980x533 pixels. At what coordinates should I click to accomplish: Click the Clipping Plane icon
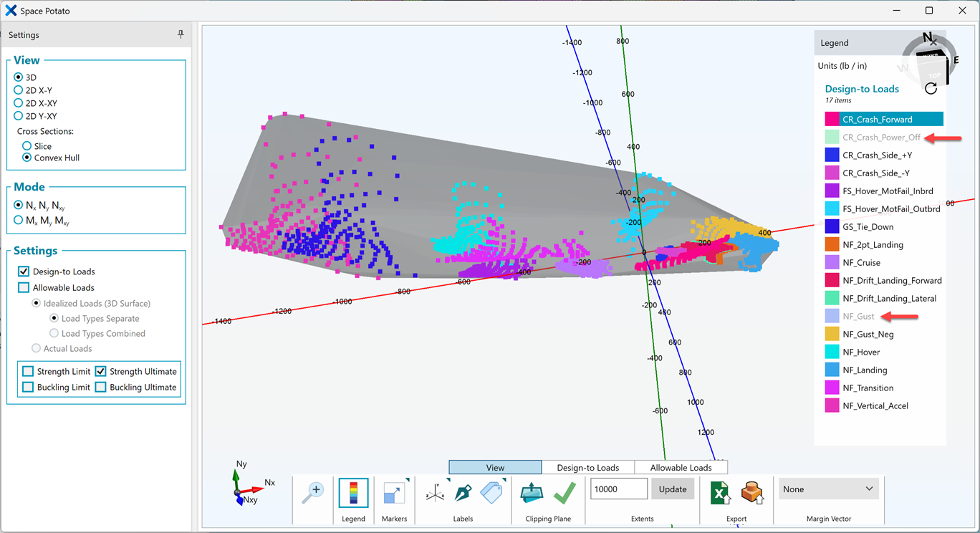point(532,493)
